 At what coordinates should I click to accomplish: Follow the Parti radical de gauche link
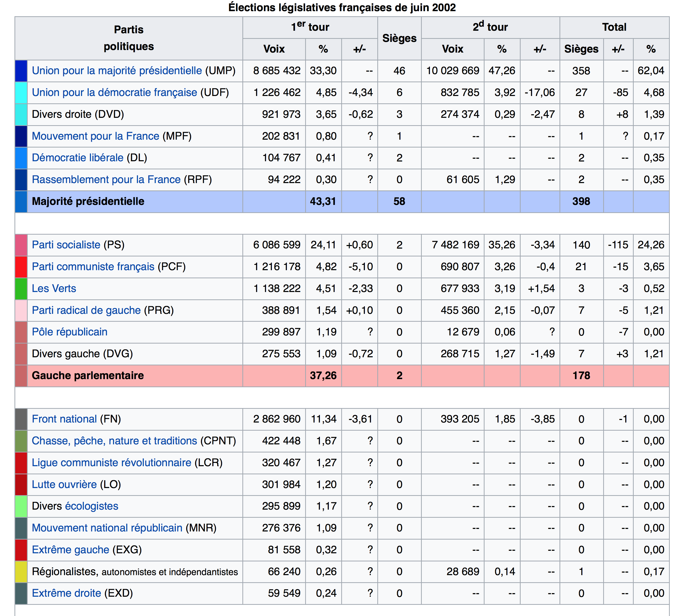click(x=86, y=310)
